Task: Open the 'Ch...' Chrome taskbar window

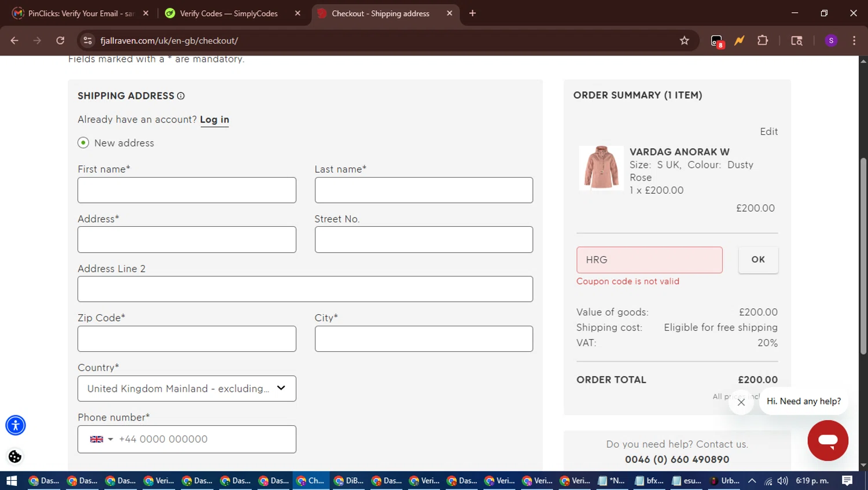Action: click(x=311, y=481)
